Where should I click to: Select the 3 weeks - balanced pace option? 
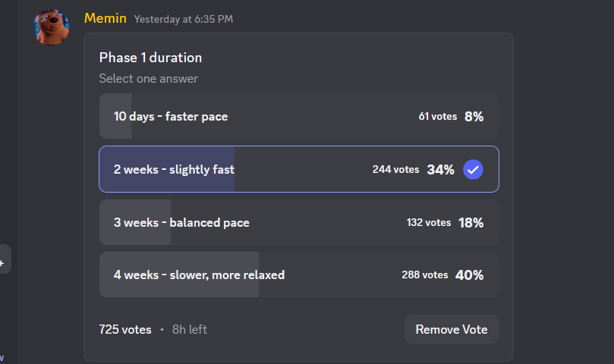[299, 222]
